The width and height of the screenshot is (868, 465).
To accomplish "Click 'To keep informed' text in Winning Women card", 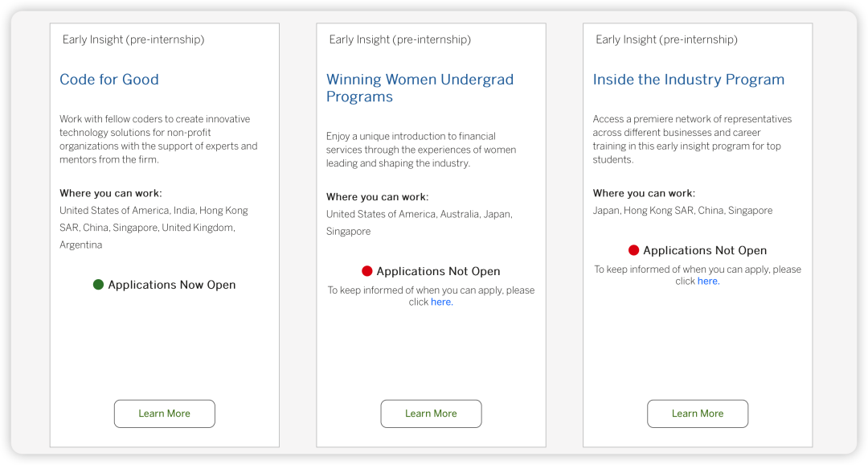I will pyautogui.click(x=431, y=296).
